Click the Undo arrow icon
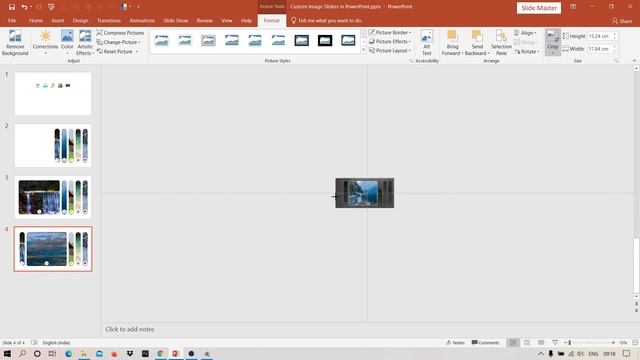The image size is (640, 360). (24, 7)
